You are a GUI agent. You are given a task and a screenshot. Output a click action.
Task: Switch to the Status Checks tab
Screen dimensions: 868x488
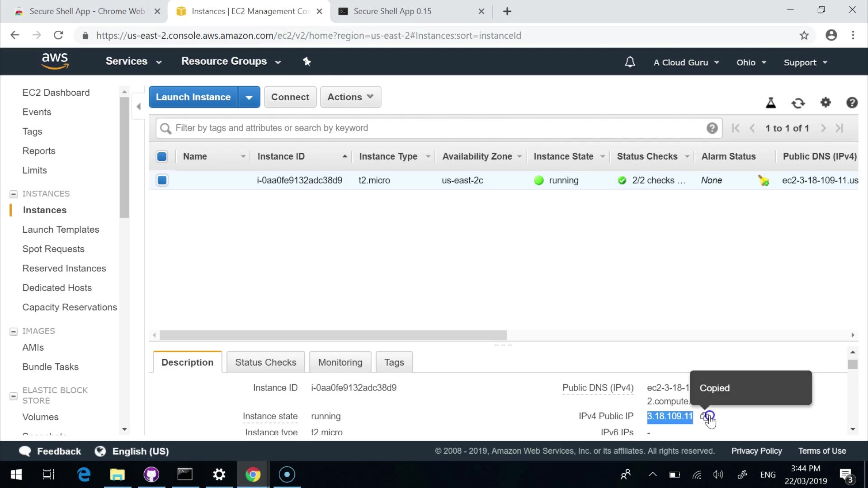[x=265, y=362]
